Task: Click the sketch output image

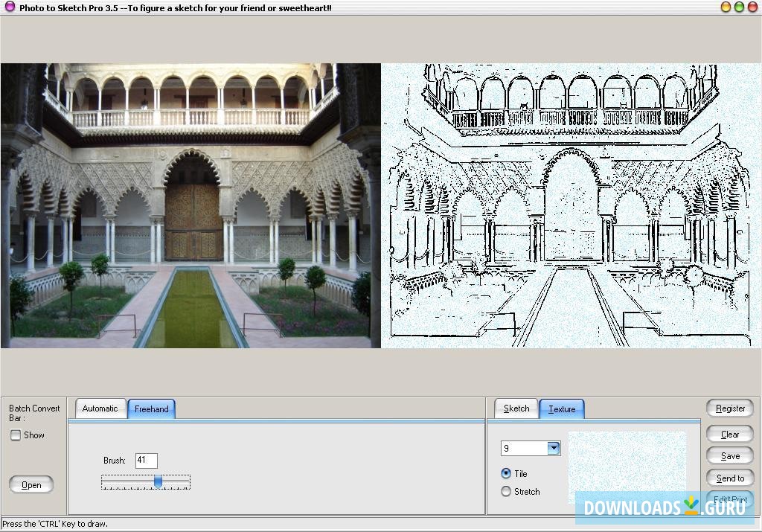Action: pos(571,205)
